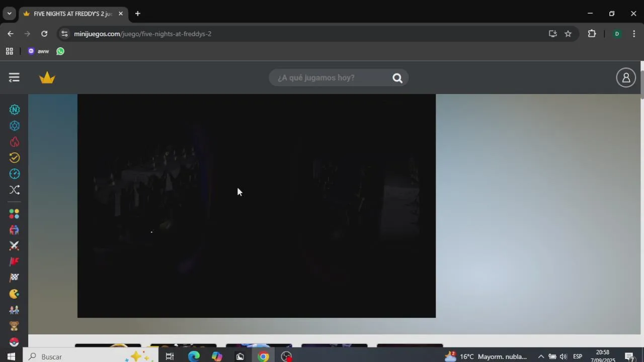Open the Windows notification center
Screen dimensions: 644x362
pyautogui.click(x=630, y=356)
